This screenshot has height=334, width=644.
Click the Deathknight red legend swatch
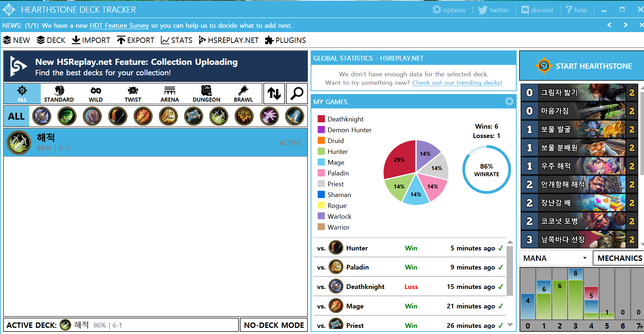pyautogui.click(x=321, y=119)
